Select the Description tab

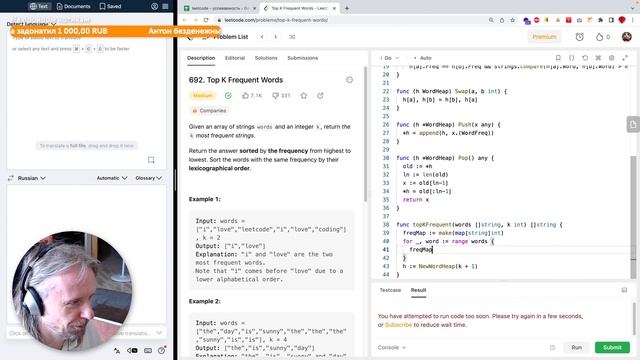tap(201, 58)
